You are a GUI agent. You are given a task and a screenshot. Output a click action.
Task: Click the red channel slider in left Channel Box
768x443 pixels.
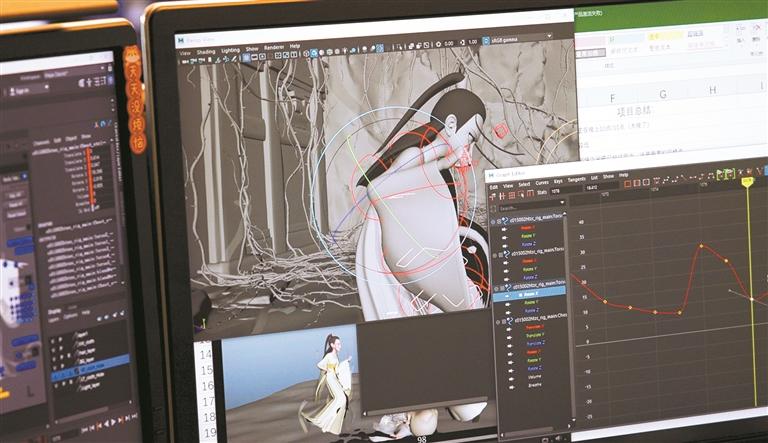[x=89, y=174]
